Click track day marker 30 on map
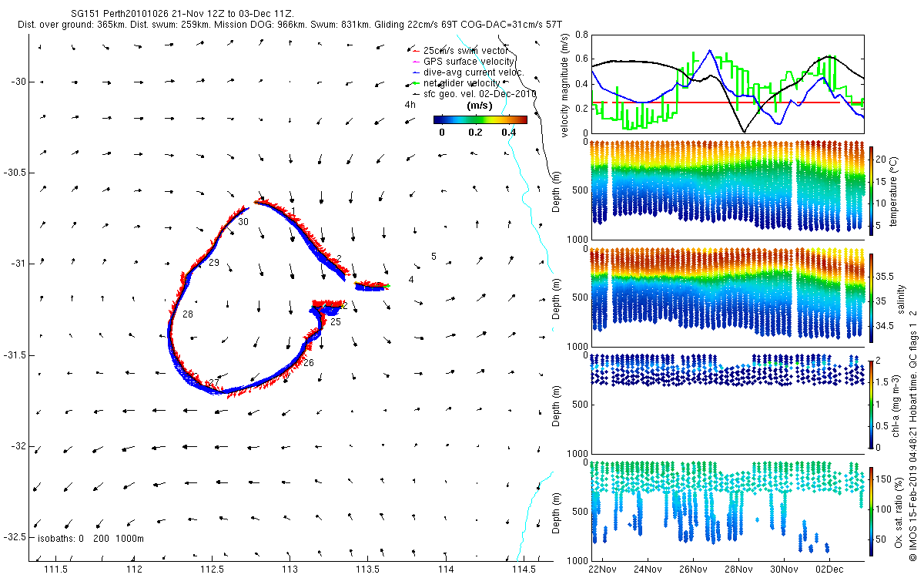The height and width of the screenshot is (578, 924). pos(243,222)
